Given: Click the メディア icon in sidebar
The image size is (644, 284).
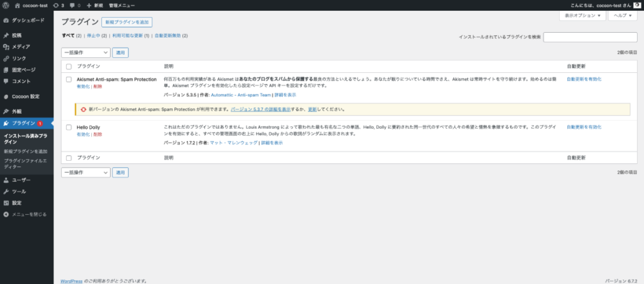Looking at the screenshot, I should point(6,46).
